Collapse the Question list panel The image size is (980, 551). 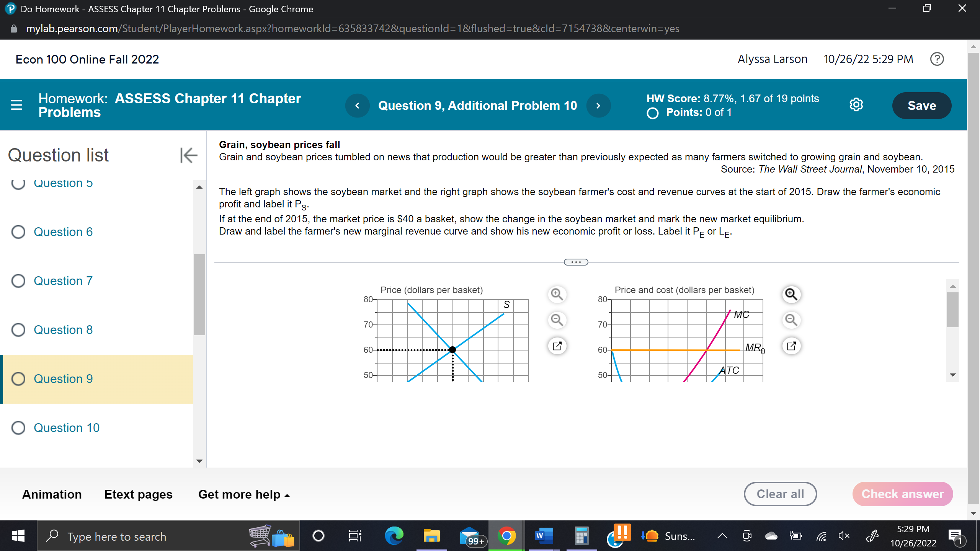(188, 155)
